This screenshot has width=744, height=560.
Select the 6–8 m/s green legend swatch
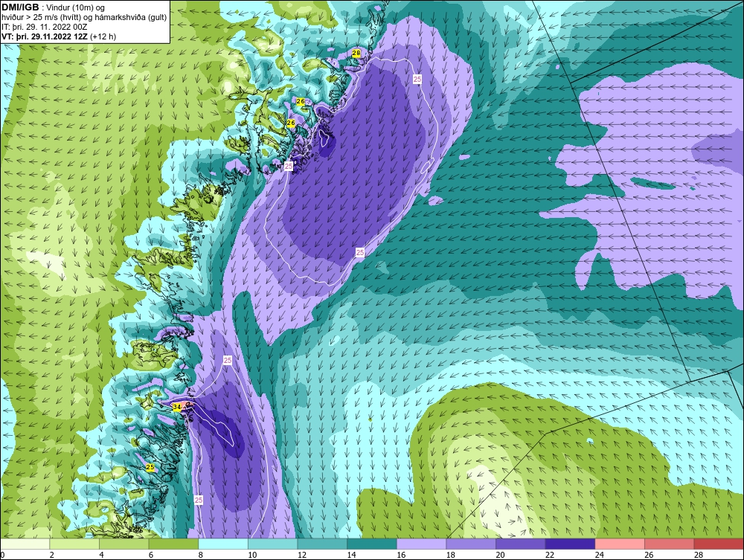(x=173, y=544)
